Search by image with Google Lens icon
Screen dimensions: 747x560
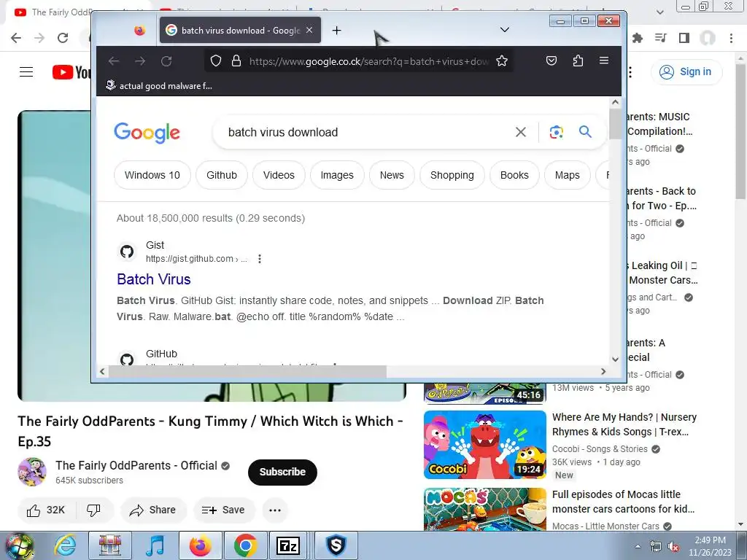coord(556,132)
